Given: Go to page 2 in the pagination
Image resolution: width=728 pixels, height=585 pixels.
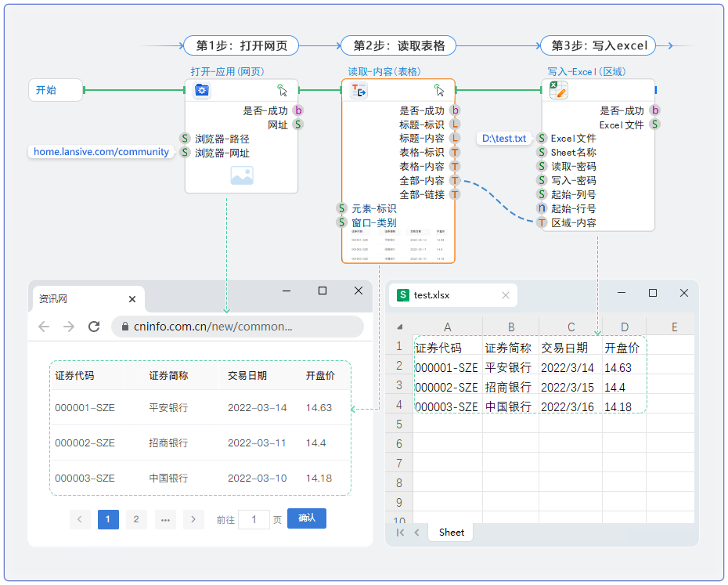Looking at the screenshot, I should (136, 519).
